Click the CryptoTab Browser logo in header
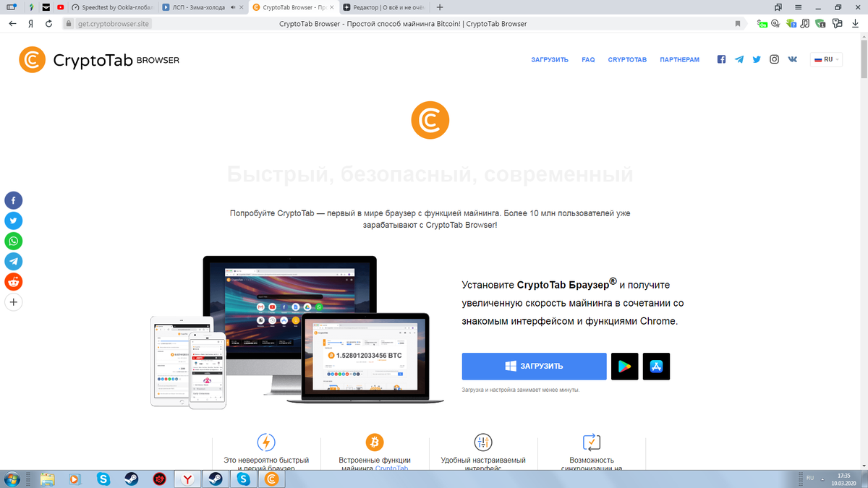Screen dimensions: 868x488 99,60
